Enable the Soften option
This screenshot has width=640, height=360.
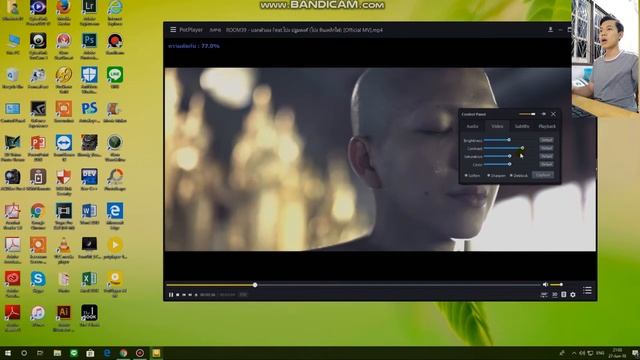point(472,176)
